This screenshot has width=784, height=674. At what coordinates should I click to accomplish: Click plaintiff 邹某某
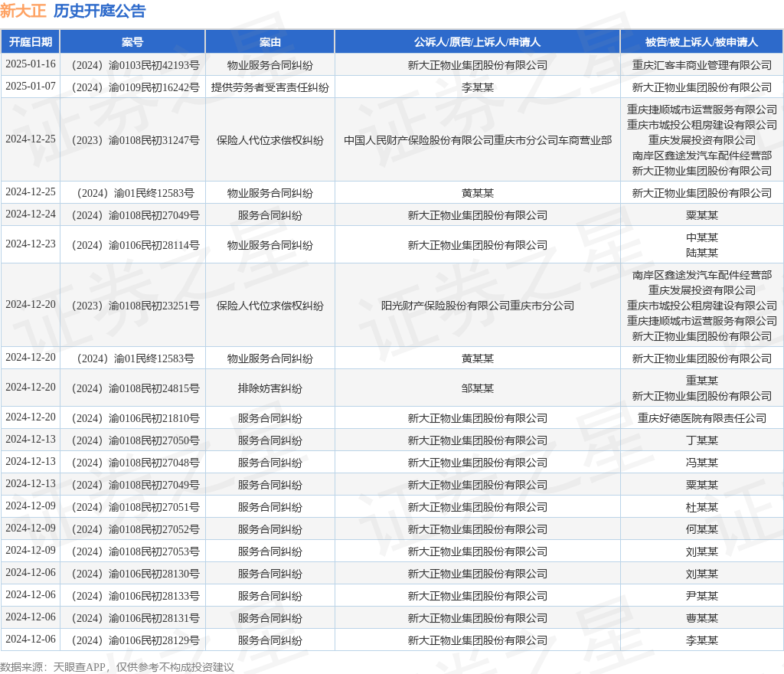tap(478, 388)
